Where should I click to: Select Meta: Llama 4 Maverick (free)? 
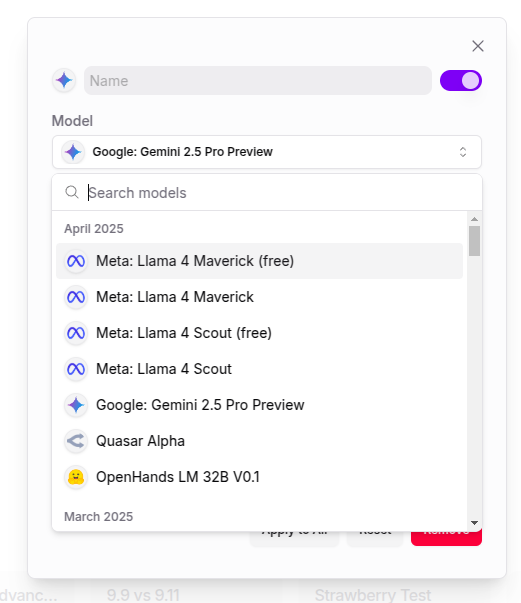click(260, 261)
